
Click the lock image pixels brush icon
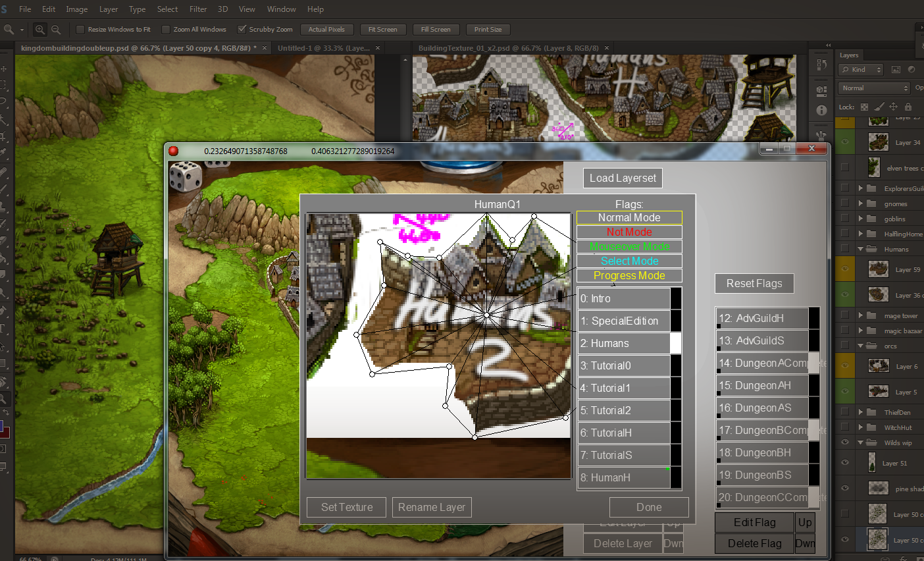879,107
